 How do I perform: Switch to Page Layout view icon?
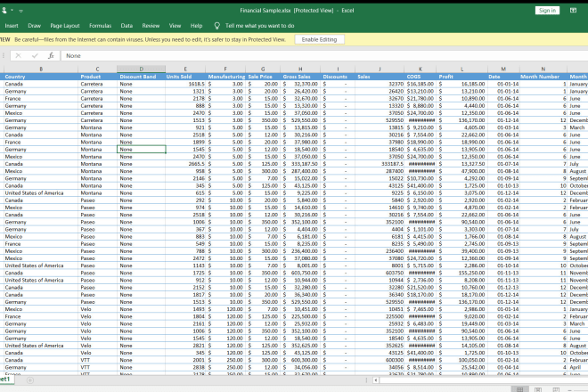tap(538, 389)
